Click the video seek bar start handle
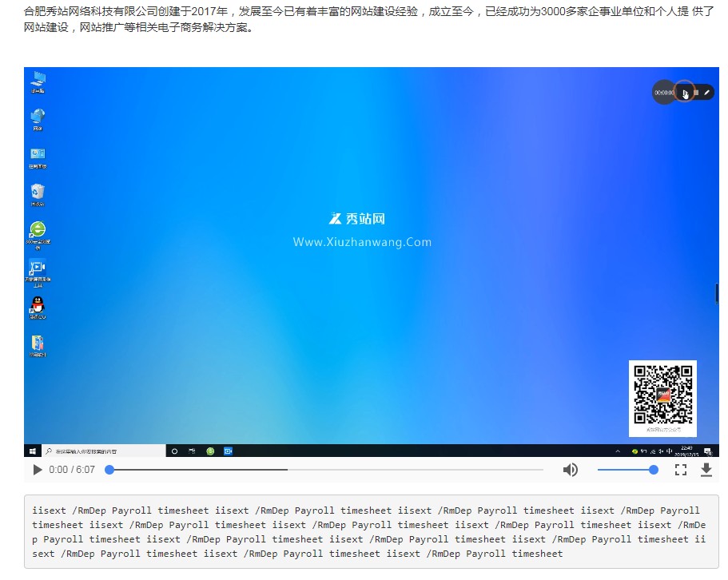Screen dimensions: 728x580 (109, 470)
